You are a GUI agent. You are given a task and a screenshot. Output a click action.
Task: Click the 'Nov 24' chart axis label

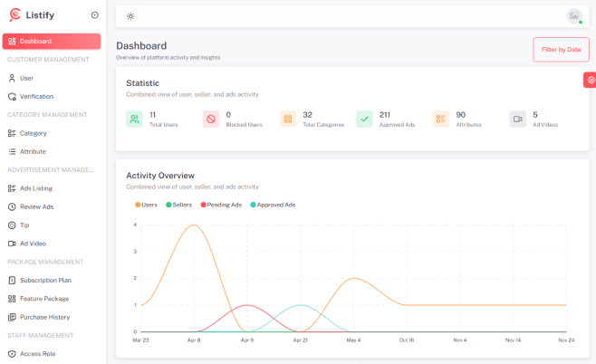click(566, 340)
